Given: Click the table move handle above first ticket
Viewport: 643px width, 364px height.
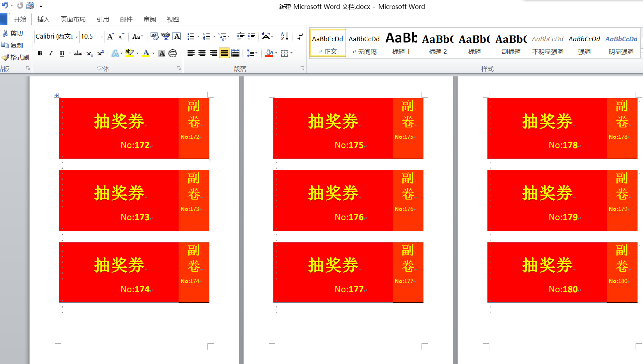Looking at the screenshot, I should coord(56,95).
